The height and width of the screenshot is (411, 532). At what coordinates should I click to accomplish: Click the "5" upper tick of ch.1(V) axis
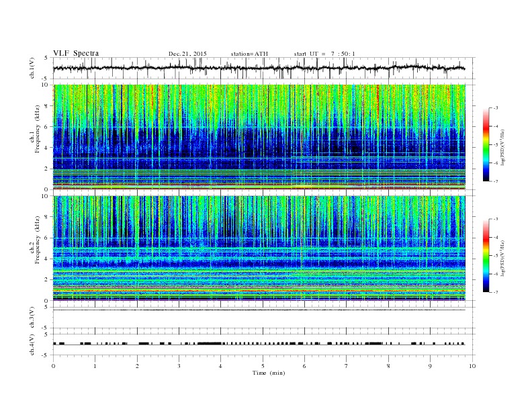[46, 58]
